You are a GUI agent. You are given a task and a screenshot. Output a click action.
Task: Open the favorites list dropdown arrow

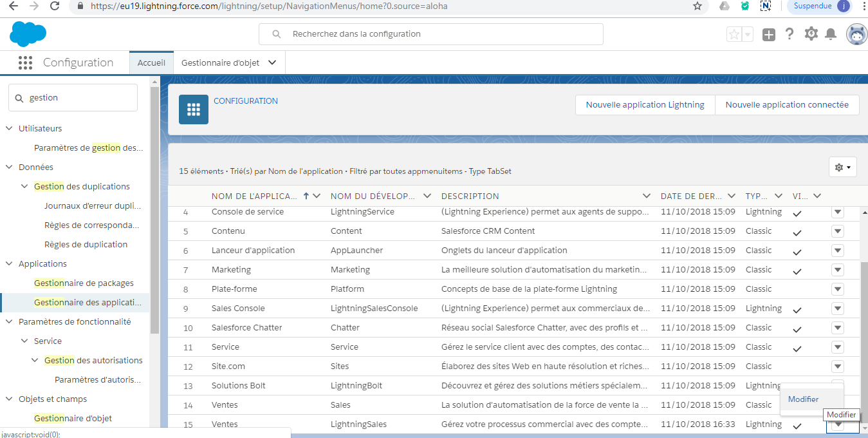747,35
